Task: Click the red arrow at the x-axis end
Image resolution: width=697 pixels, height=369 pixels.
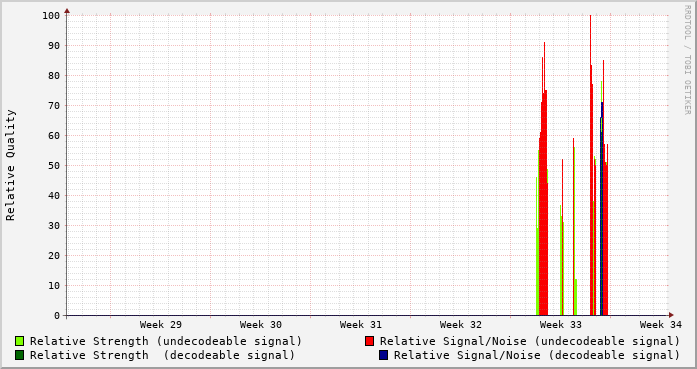Action: (x=671, y=315)
